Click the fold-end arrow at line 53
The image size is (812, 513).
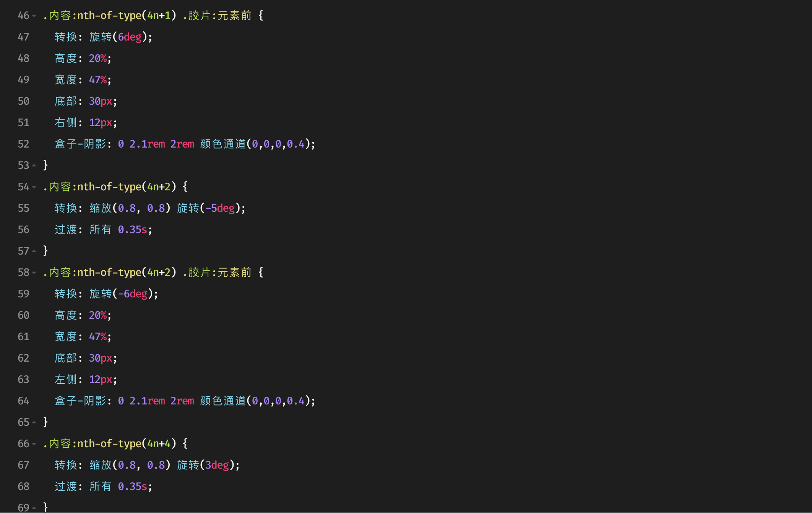(34, 166)
